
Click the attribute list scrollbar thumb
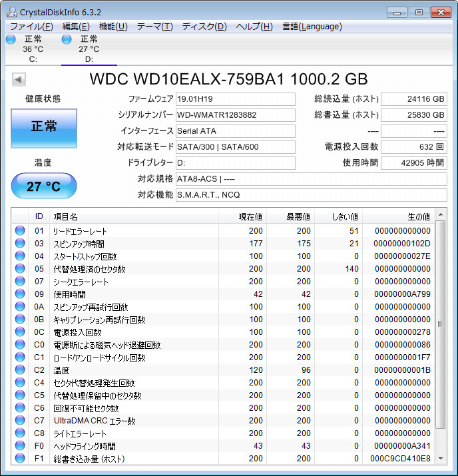441,324
